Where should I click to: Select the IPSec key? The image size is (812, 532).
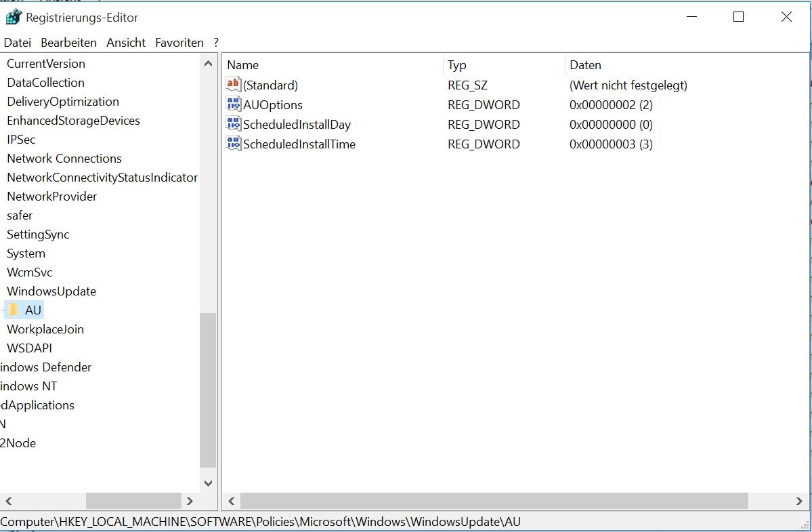21,140
